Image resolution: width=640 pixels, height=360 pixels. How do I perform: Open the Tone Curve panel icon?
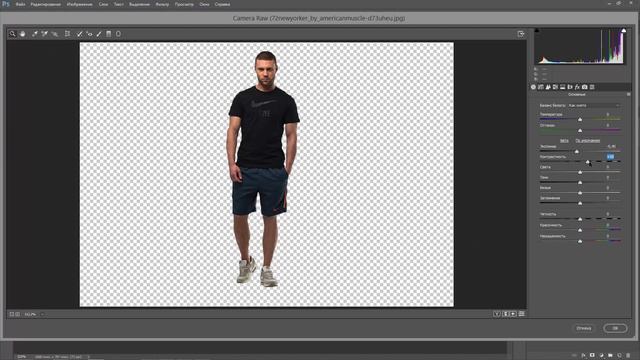[x=541, y=87]
